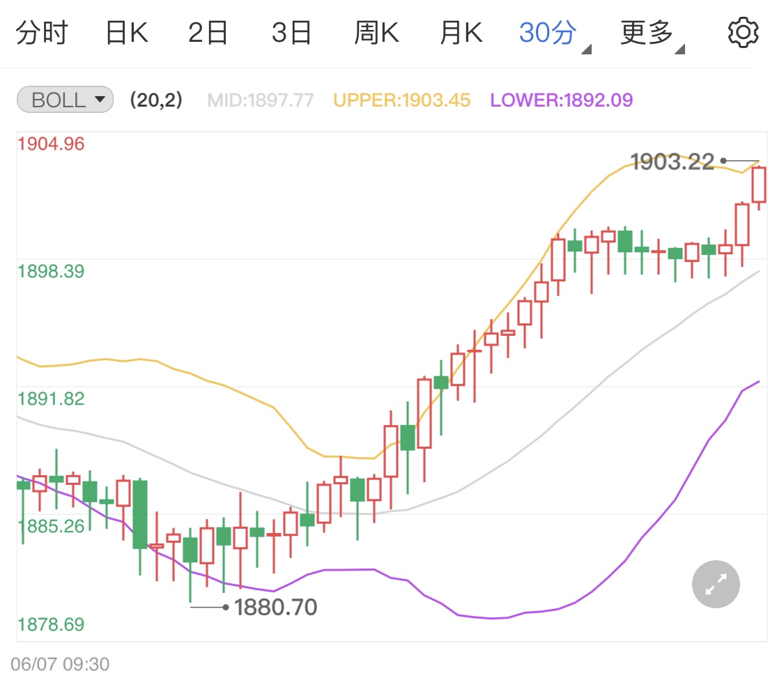
Task: Click the 1898.39 price axis label
Action: tap(51, 272)
